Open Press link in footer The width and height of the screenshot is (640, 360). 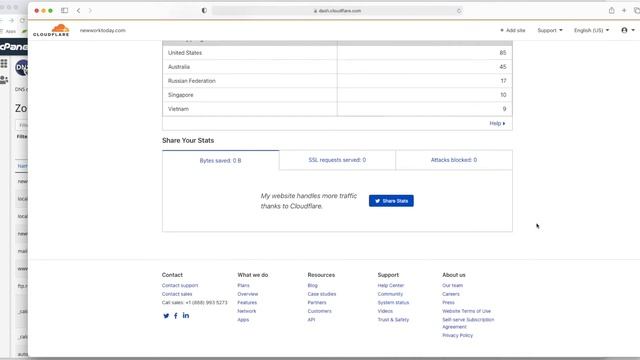[x=448, y=302]
